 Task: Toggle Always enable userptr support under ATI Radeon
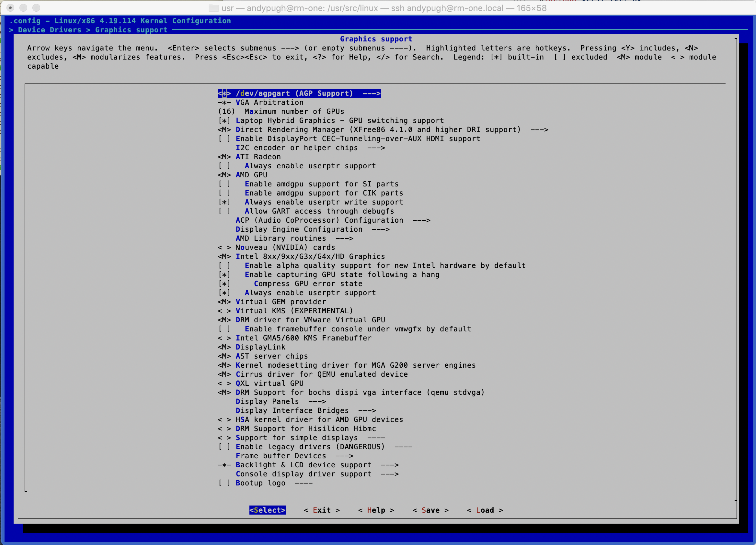point(297,166)
